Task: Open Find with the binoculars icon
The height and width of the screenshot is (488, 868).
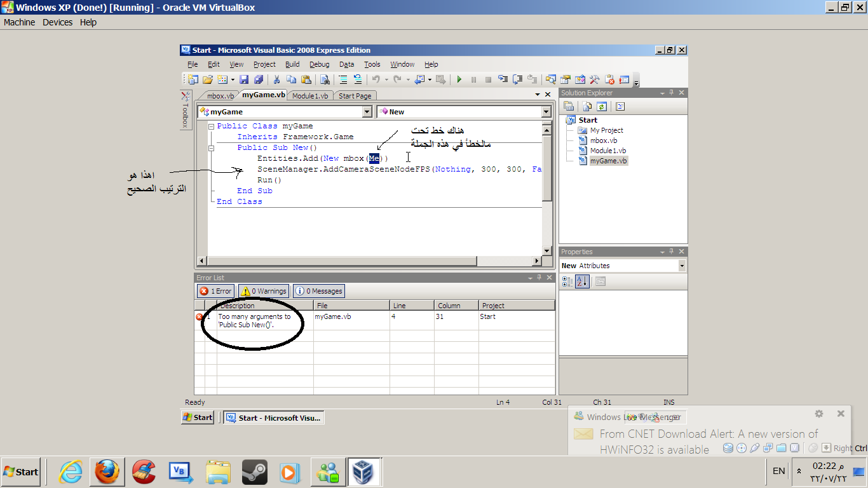Action: pos(325,79)
